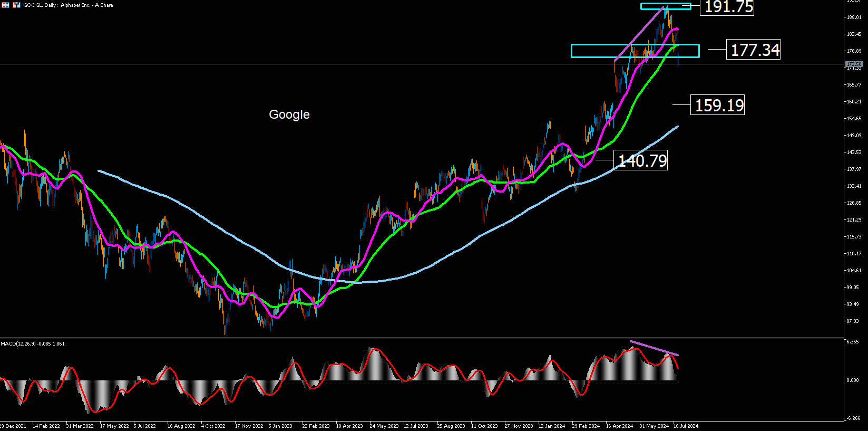Click the 27 Nov 2023 date label

[x=519, y=426]
